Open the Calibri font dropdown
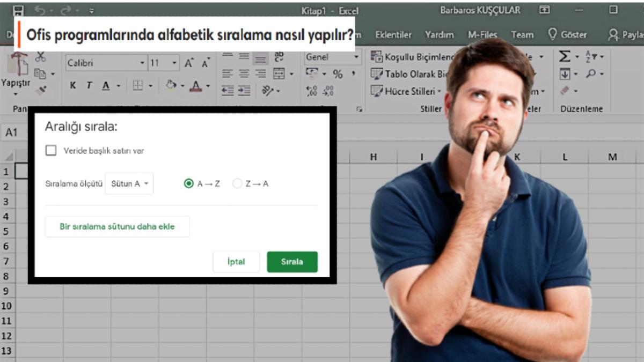The image size is (644, 362). (x=142, y=62)
